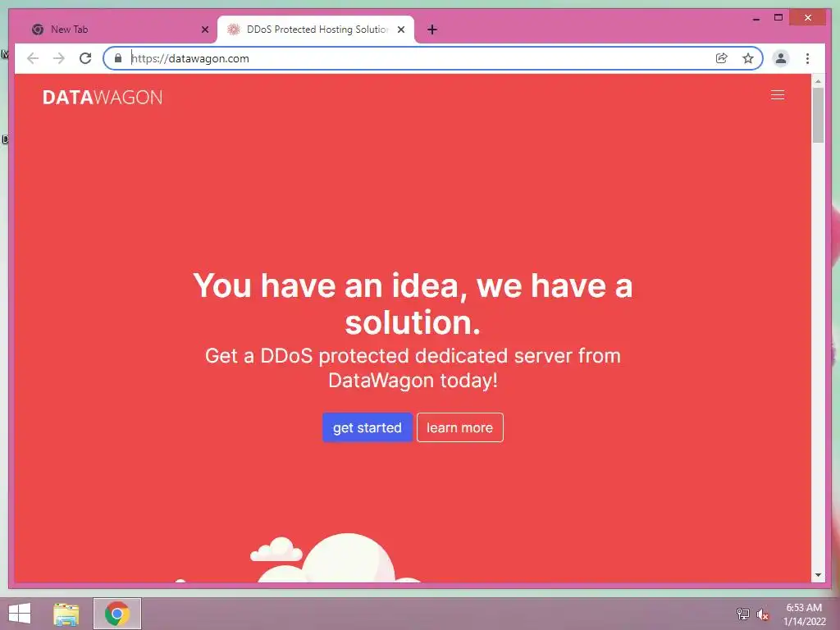Bookmark this page with the star icon
Screen dimensions: 840x630
click(x=748, y=58)
